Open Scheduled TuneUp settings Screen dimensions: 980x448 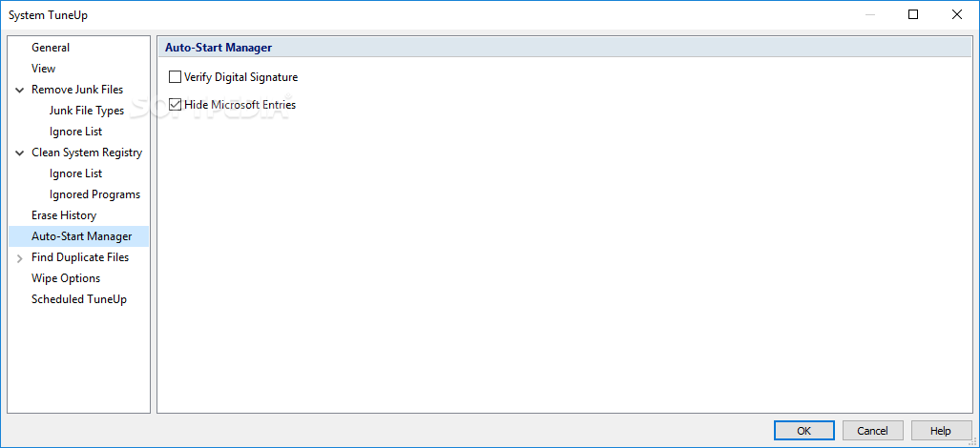79,299
